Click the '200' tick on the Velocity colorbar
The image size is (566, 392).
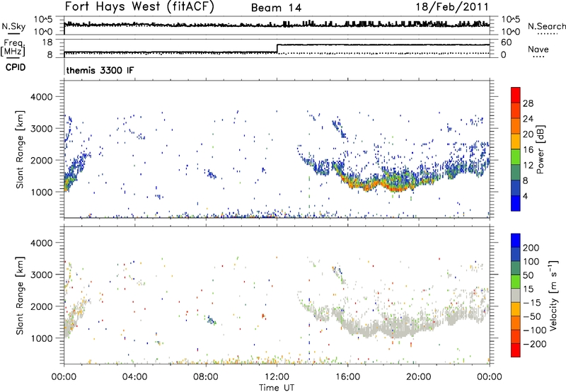tap(531, 248)
